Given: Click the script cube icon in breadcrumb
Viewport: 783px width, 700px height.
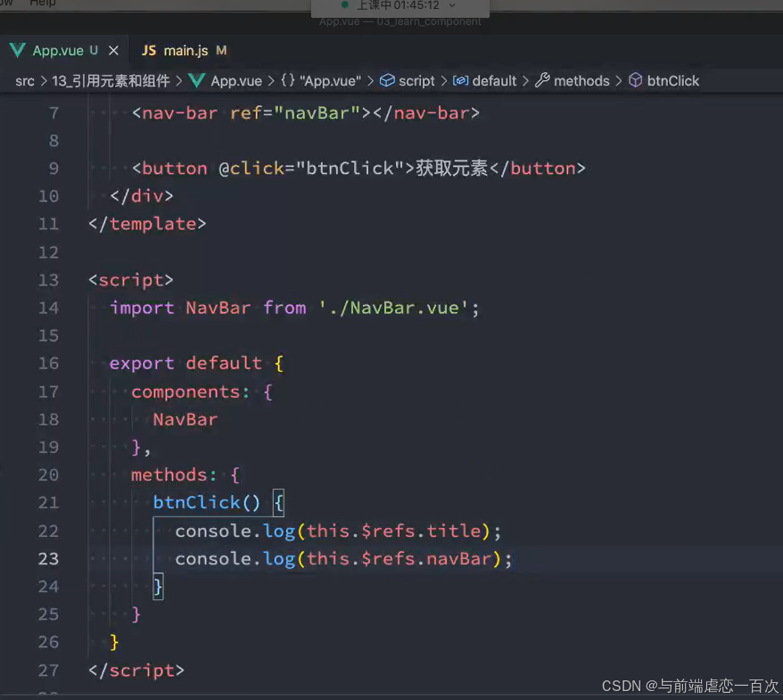Looking at the screenshot, I should [387, 80].
